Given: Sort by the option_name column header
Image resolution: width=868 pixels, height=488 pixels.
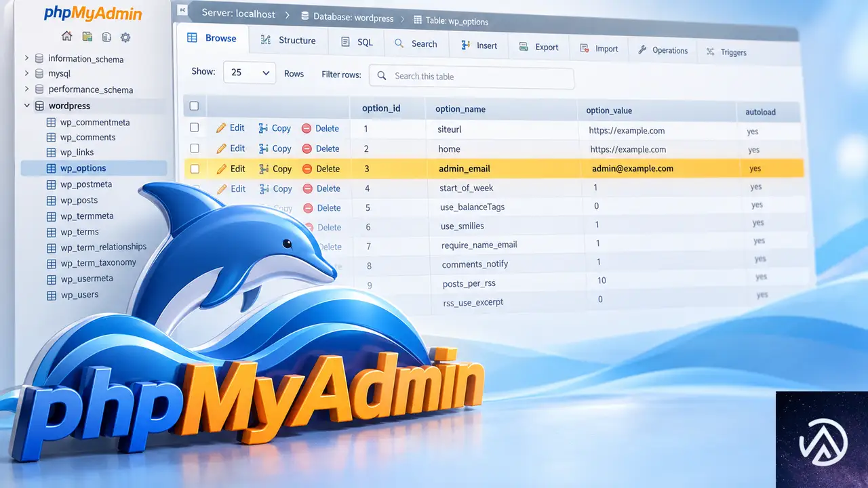Looking at the screenshot, I should pos(460,109).
